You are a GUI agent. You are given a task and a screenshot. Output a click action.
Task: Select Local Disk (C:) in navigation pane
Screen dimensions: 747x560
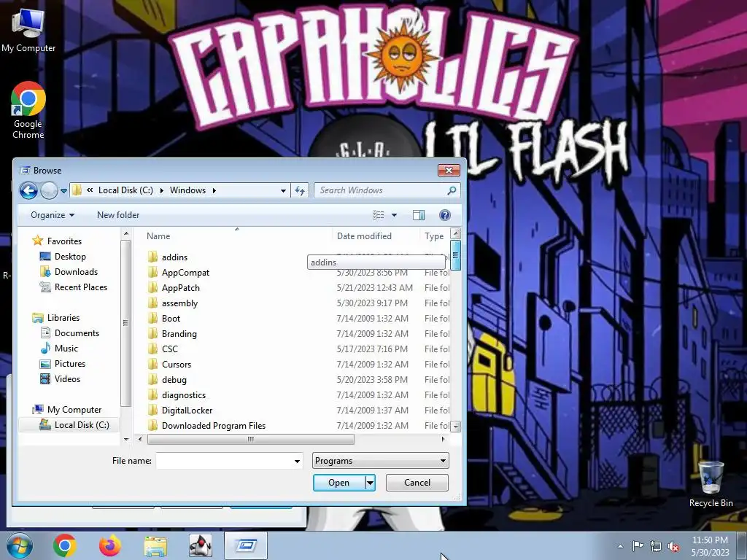(82, 425)
